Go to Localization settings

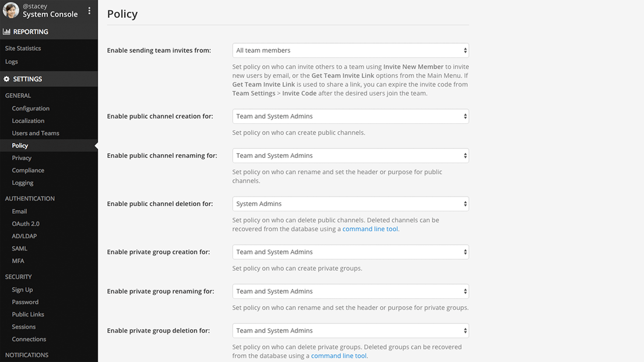tap(28, 121)
